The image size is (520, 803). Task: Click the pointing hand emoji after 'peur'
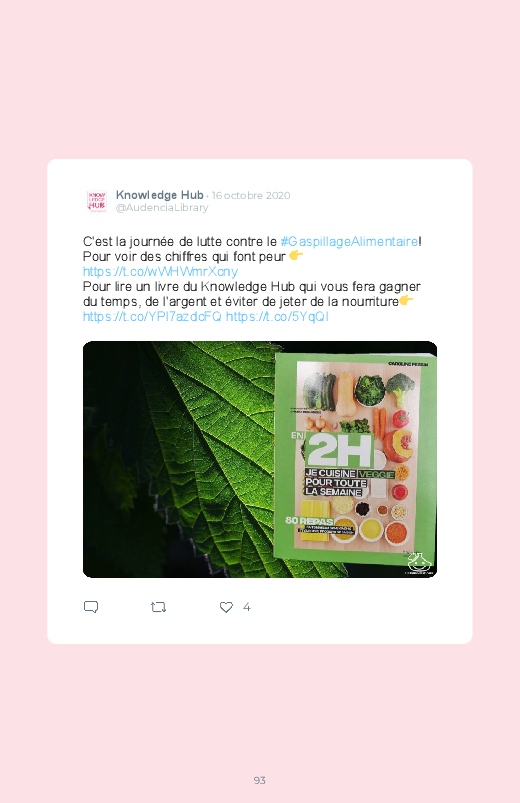click(x=296, y=255)
